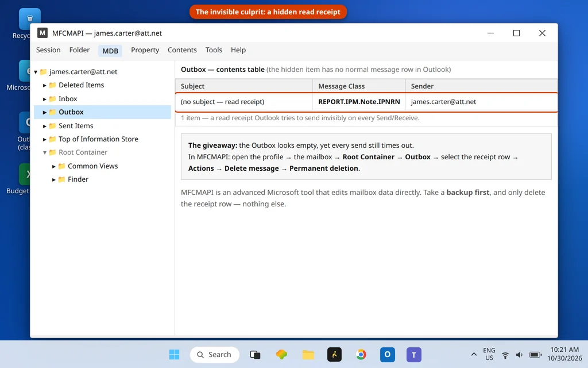Expand the Inbox folder arrow
Image resolution: width=588 pixels, height=368 pixels.
pyautogui.click(x=45, y=99)
